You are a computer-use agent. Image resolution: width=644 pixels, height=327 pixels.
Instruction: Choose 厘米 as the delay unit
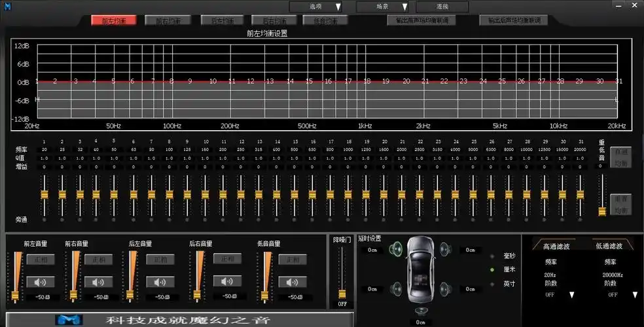[x=492, y=269]
